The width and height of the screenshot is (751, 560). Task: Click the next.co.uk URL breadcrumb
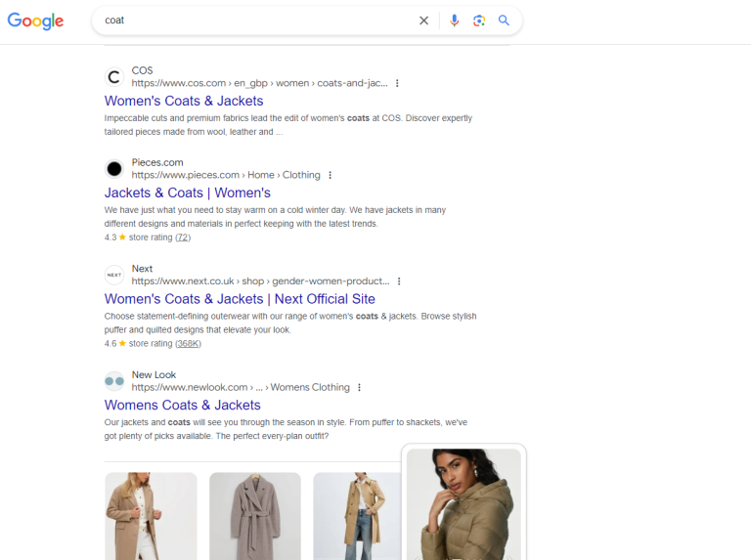(260, 280)
